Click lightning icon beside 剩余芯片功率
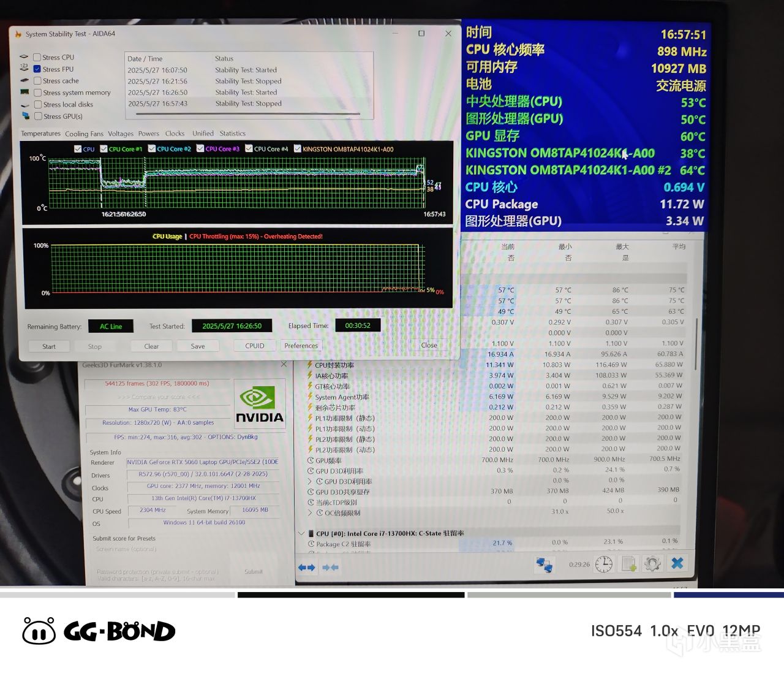Screen dimensions: 784x673 pos(310,407)
